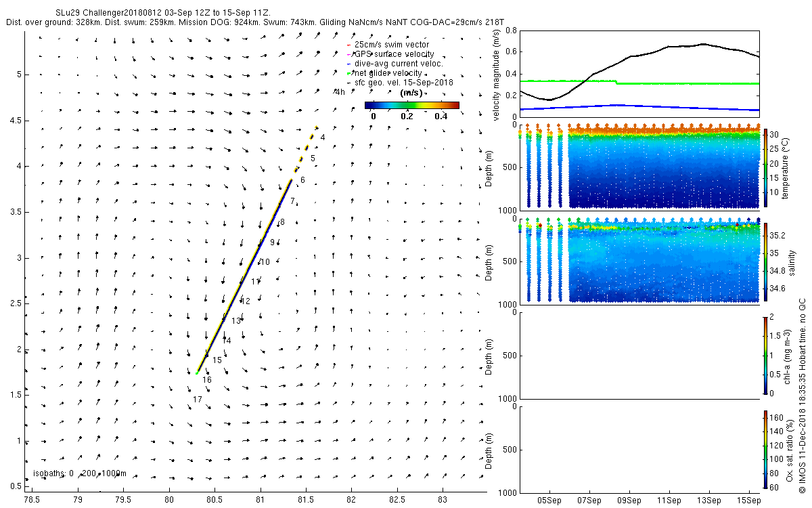Click day label '7' on the glider track
Viewport: 812px width, 508px height.
292,201
